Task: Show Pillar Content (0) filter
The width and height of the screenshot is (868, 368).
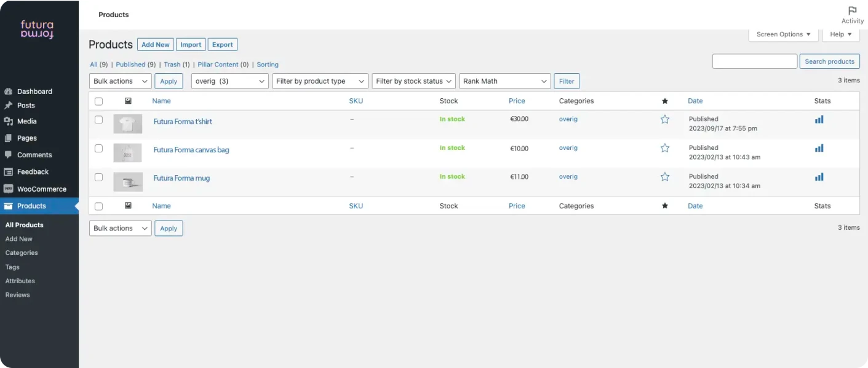Action: 223,65
